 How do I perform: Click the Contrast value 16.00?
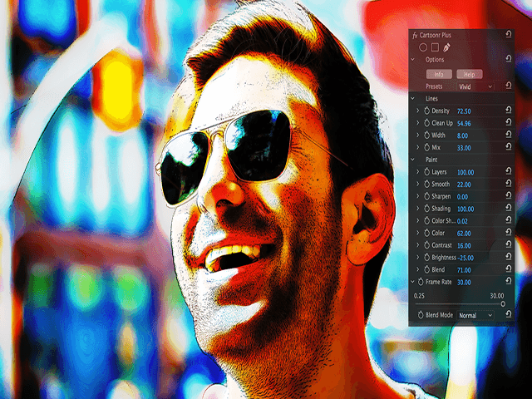[464, 246]
